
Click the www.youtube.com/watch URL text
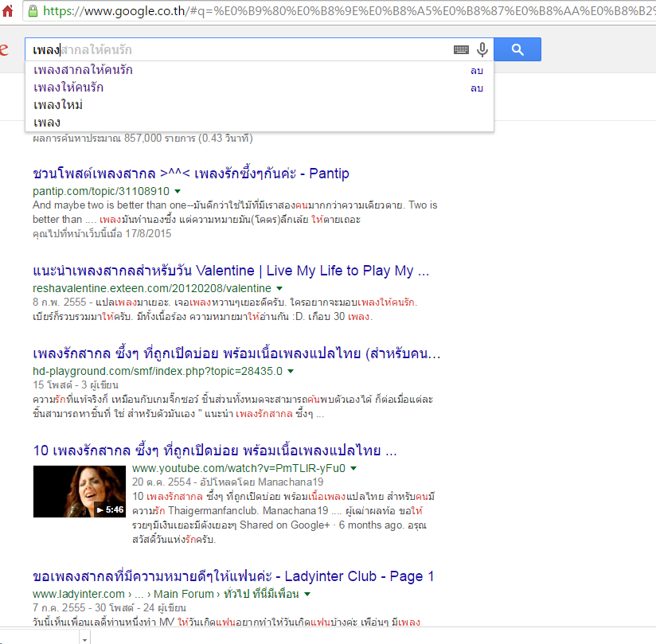239,468
